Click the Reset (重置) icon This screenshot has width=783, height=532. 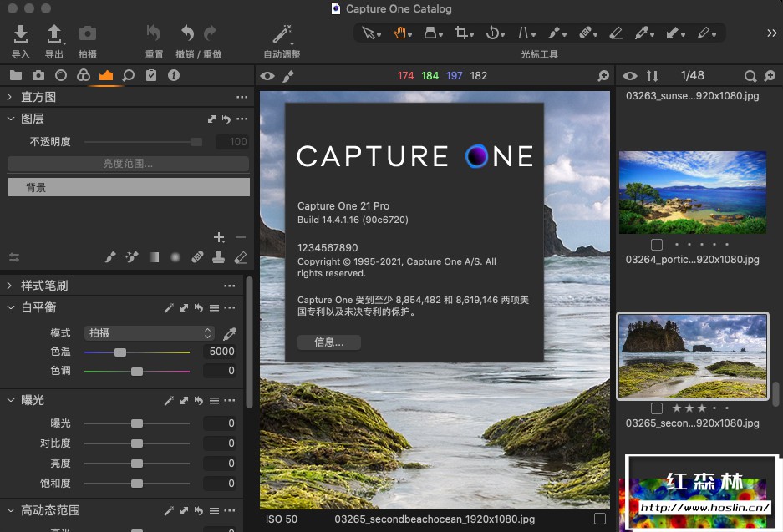[x=154, y=33]
